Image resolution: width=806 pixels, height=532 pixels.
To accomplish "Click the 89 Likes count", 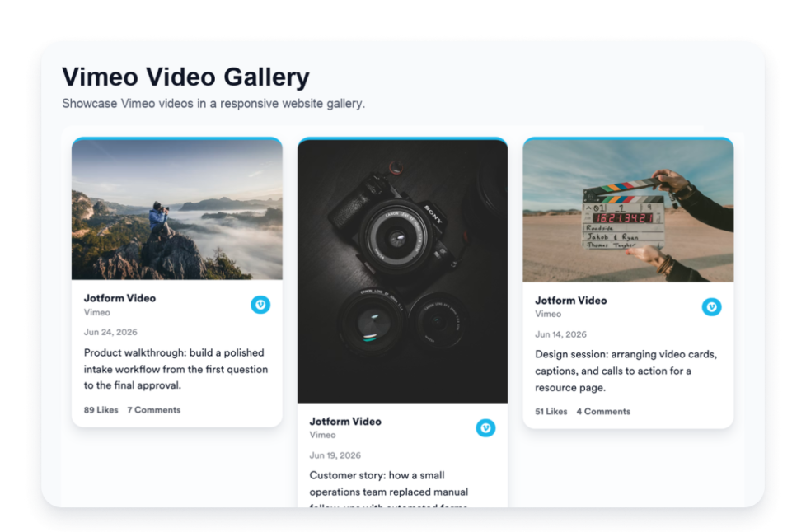I will pyautogui.click(x=101, y=410).
